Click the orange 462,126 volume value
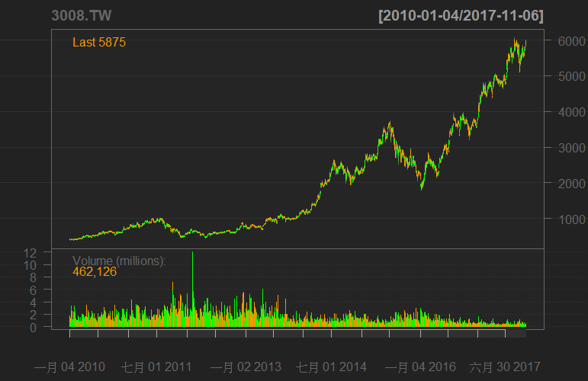The width and height of the screenshot is (588, 381). pyautogui.click(x=95, y=271)
